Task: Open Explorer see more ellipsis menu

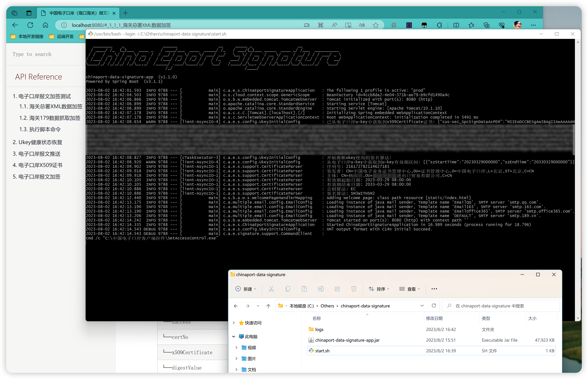Action: 434,289
